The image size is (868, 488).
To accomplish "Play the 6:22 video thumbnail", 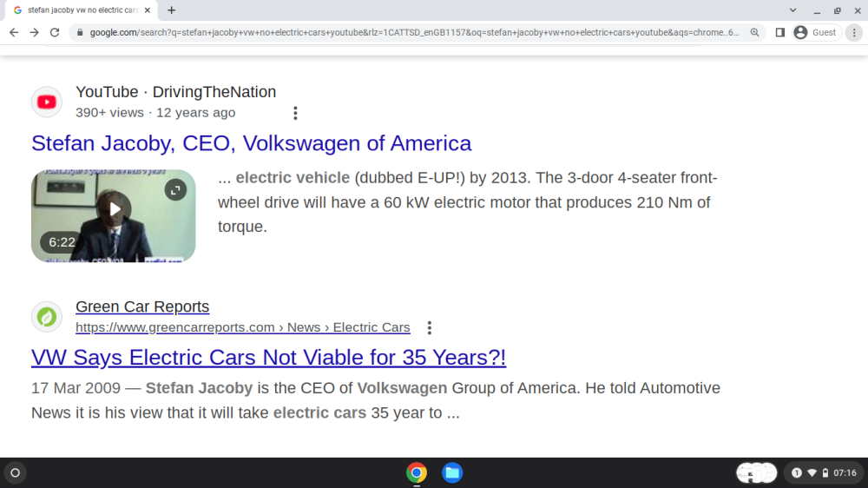I will (114, 215).
